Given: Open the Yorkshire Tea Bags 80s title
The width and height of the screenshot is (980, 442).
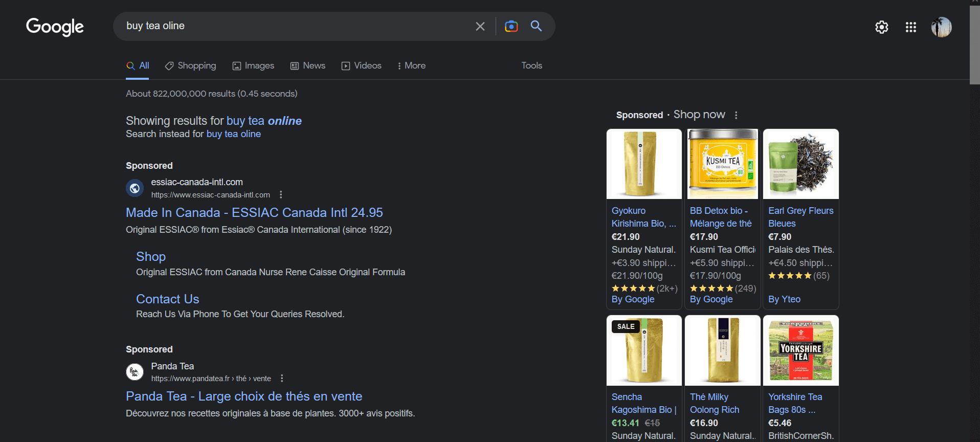Looking at the screenshot, I should (795, 403).
